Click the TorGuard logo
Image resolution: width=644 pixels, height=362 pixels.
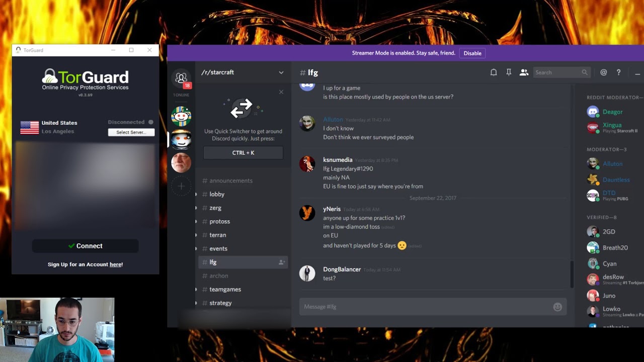85,79
